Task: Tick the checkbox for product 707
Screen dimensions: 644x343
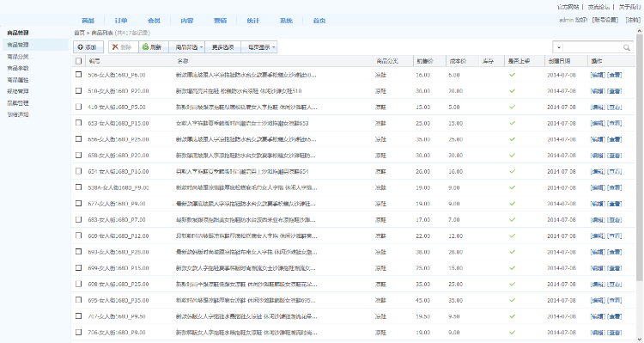Action: [78, 315]
